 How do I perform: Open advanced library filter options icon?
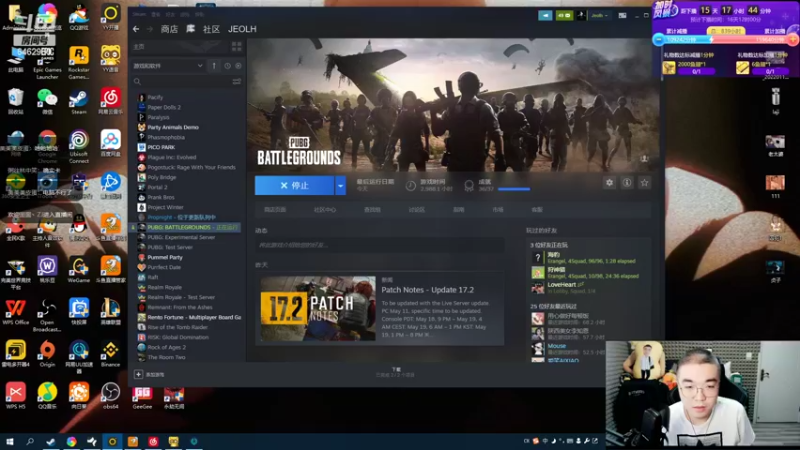coord(237,81)
